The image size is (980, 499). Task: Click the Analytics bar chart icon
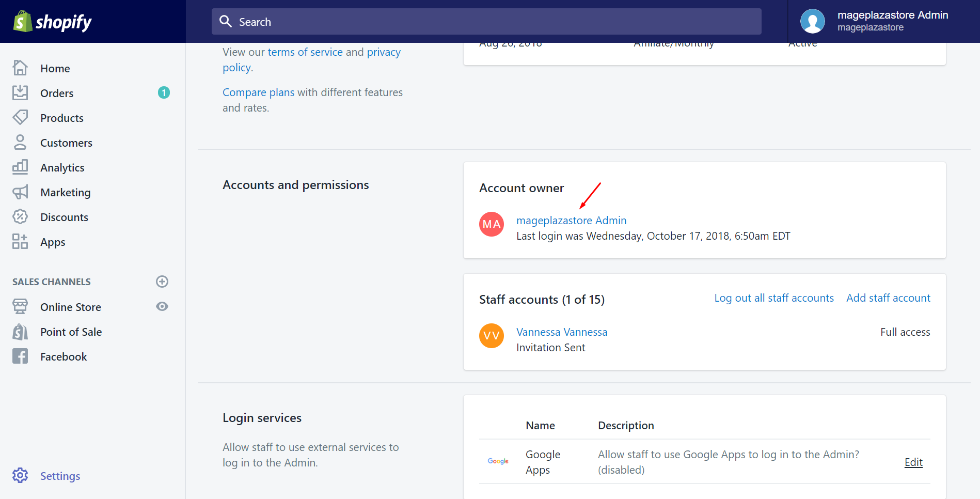coord(20,167)
